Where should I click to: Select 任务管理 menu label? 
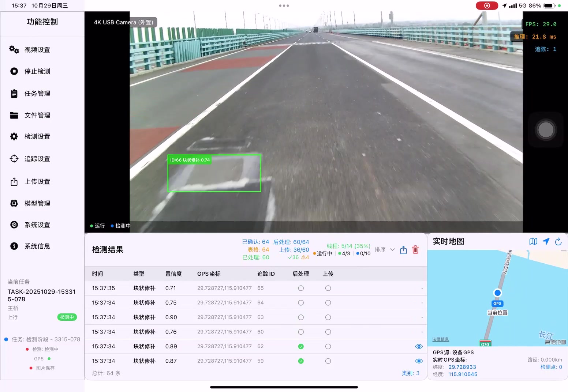click(37, 94)
